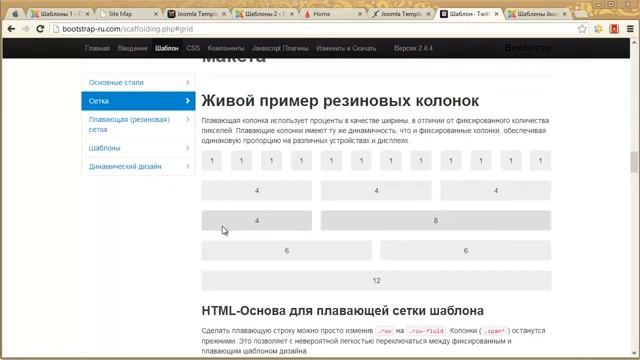The width and height of the screenshot is (640, 360).
Task: Click the Bootstrap brand link
Action: point(528,48)
